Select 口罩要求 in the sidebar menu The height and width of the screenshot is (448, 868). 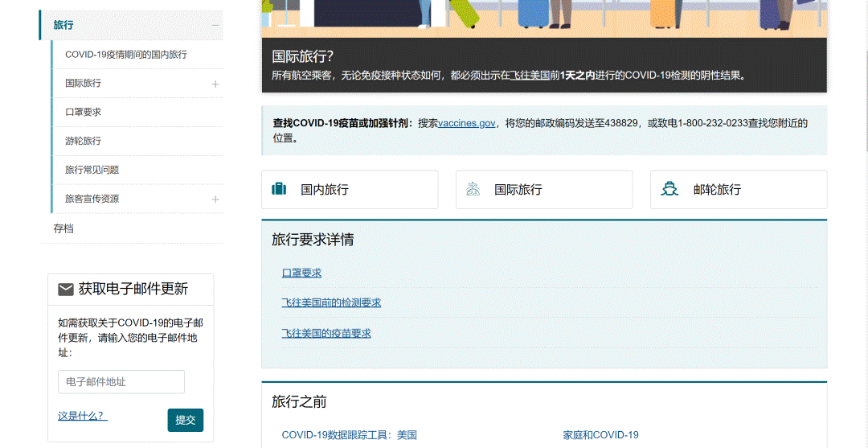point(83,113)
